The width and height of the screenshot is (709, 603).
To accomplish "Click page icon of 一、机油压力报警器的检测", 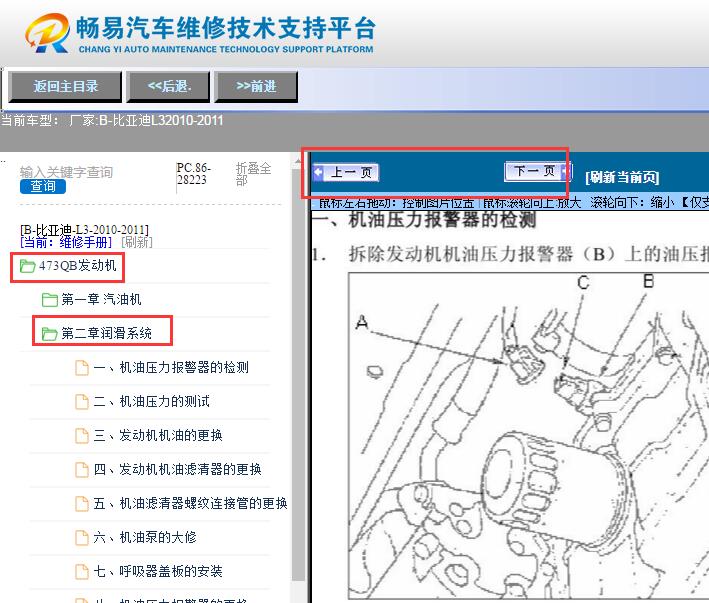I will (x=82, y=367).
